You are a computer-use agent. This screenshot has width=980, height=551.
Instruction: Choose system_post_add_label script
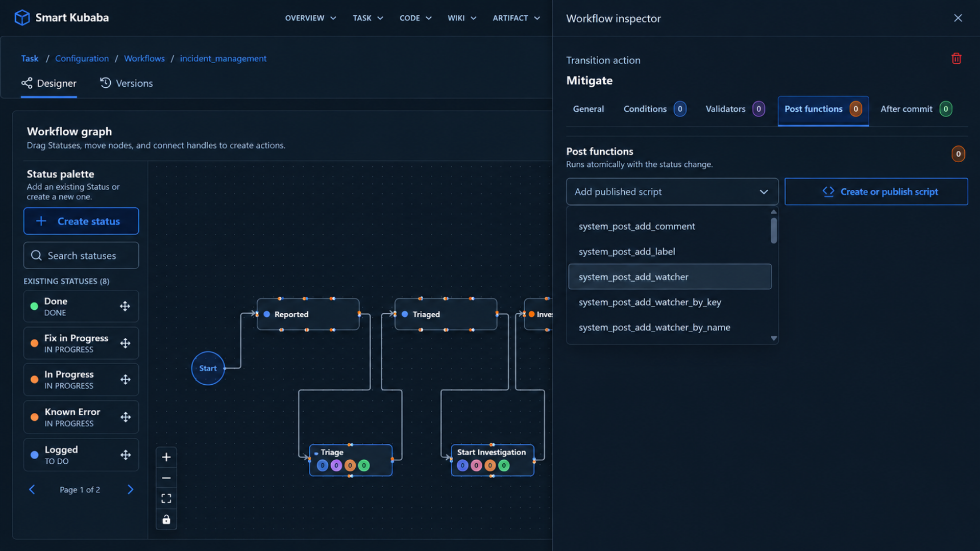pos(670,252)
